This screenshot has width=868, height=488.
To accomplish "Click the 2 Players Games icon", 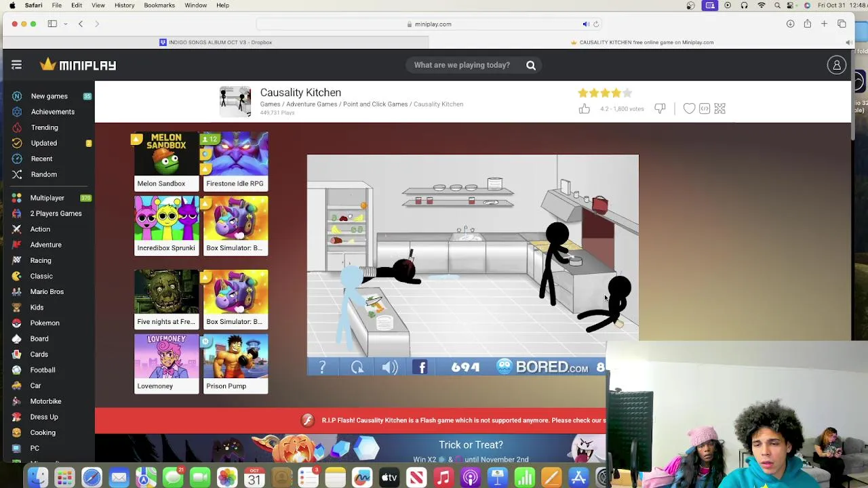I will [x=16, y=213].
